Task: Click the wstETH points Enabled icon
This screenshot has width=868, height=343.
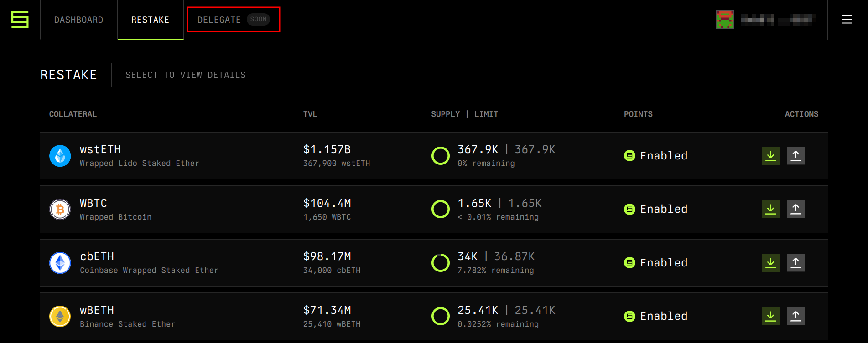Action: tap(629, 156)
